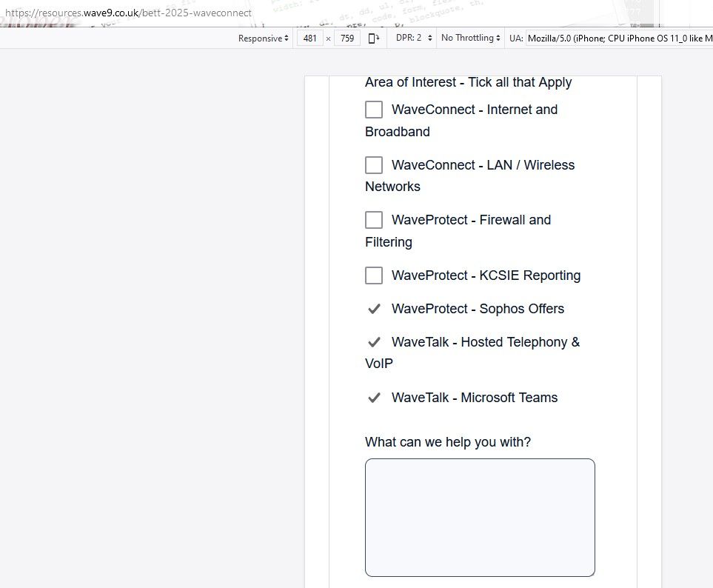
Task: Click the What can we help you with heading
Action: tap(446, 442)
